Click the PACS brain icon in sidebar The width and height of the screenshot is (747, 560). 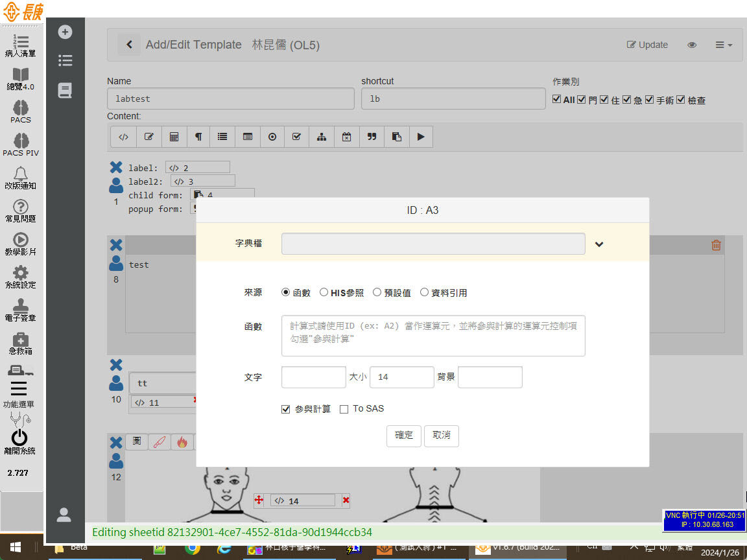point(21,108)
